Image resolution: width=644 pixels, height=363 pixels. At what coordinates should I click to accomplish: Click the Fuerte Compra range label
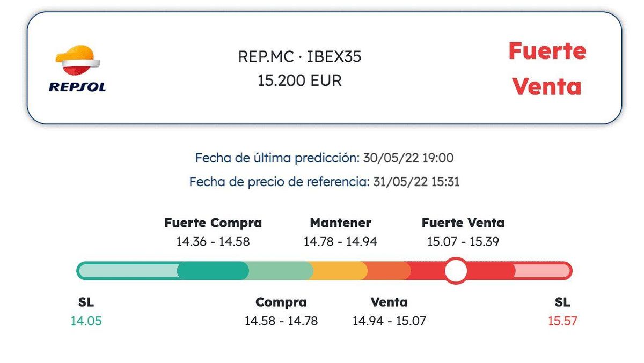213,223
